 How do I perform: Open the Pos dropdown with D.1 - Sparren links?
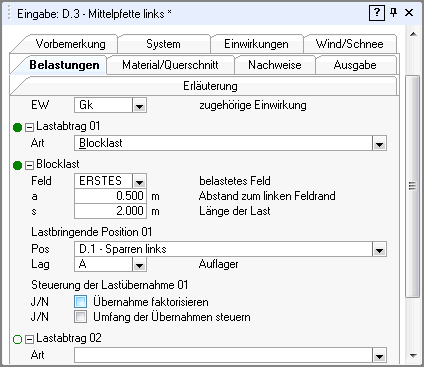tap(379, 249)
